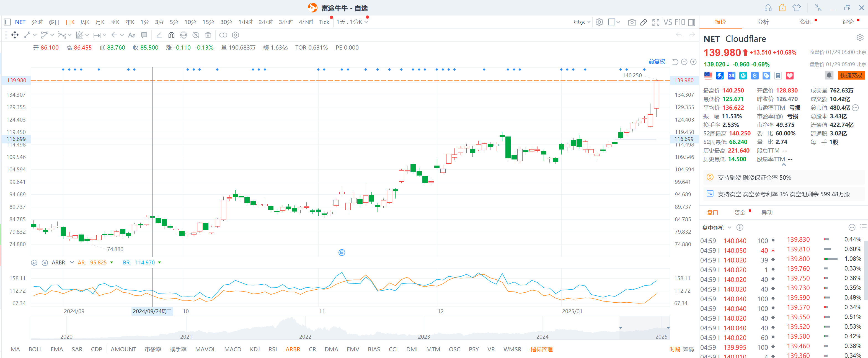Click the mini overview timeline range slider
The width and height of the screenshot is (868, 358).
pos(644,328)
